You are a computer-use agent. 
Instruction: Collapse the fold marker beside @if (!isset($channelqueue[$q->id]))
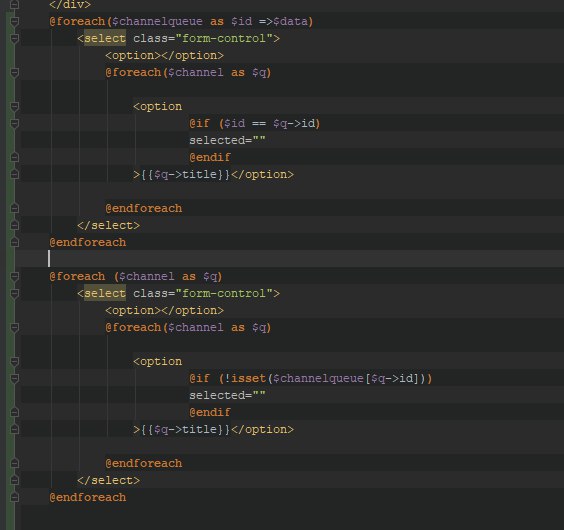coord(14,379)
